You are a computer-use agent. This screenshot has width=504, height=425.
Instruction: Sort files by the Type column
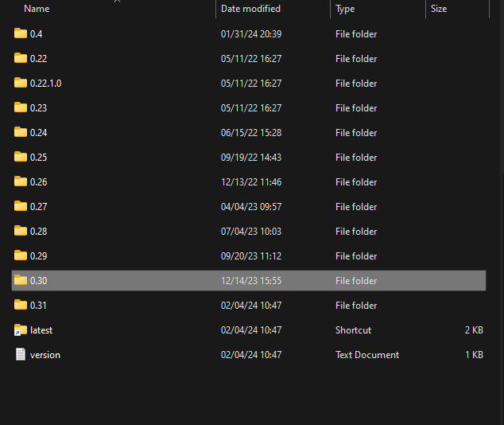click(x=345, y=9)
